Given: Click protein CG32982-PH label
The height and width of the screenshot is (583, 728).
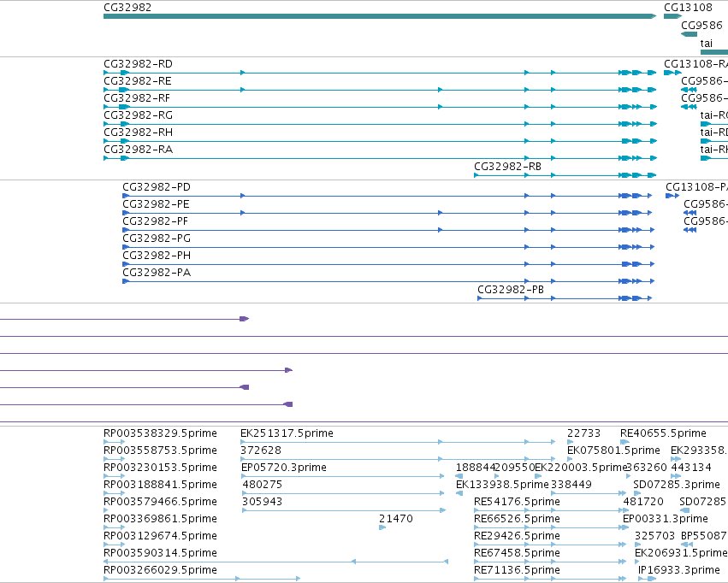Looking at the screenshot, I should coord(157,256).
